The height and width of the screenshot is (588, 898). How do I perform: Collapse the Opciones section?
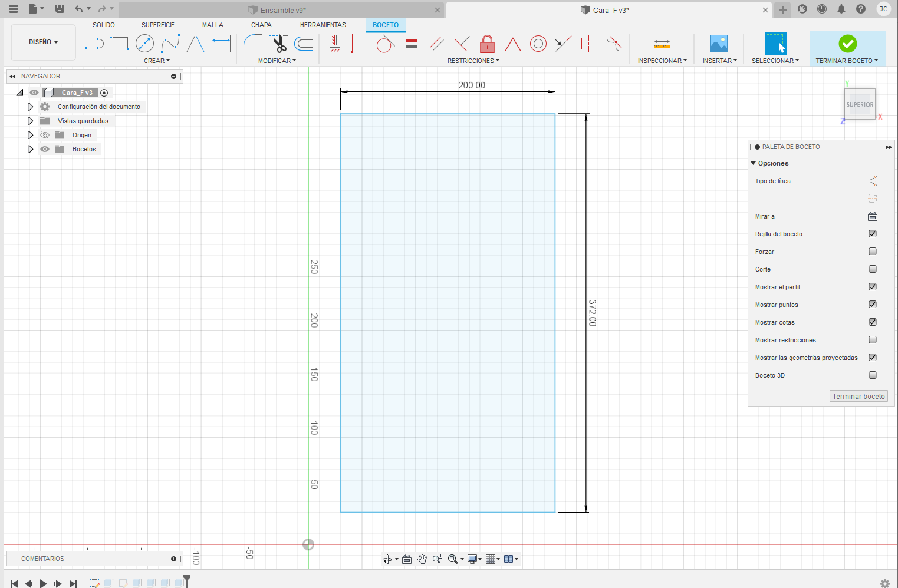click(754, 163)
